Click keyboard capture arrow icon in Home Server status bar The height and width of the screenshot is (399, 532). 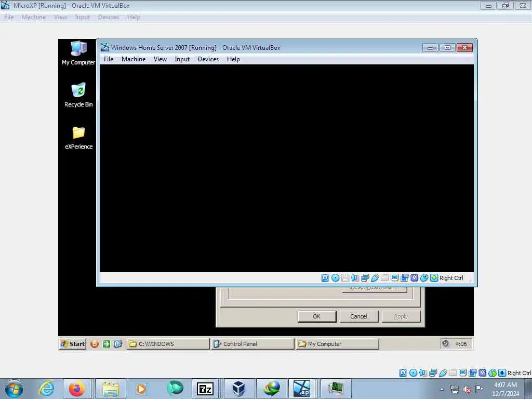434,278
